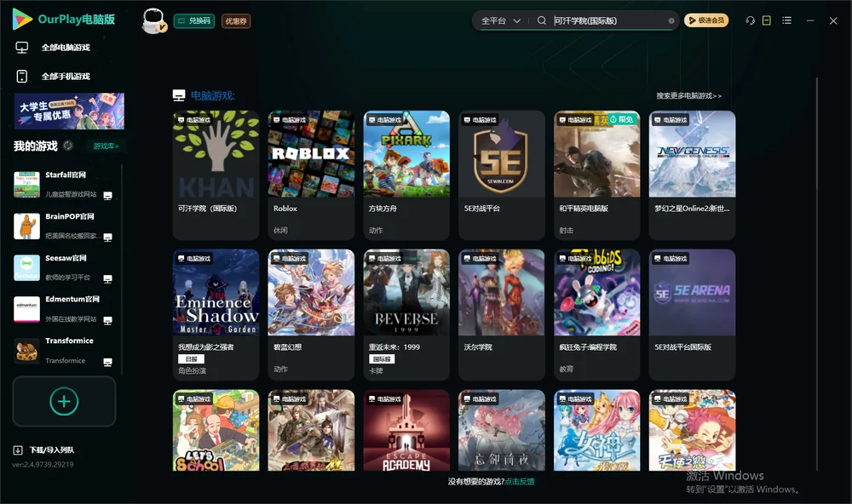
Task: Click 搜索更多电脑游戏>> link
Action: click(x=689, y=95)
